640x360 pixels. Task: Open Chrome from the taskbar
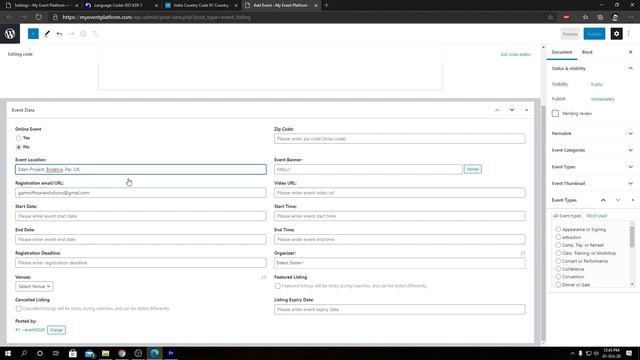pos(122,353)
